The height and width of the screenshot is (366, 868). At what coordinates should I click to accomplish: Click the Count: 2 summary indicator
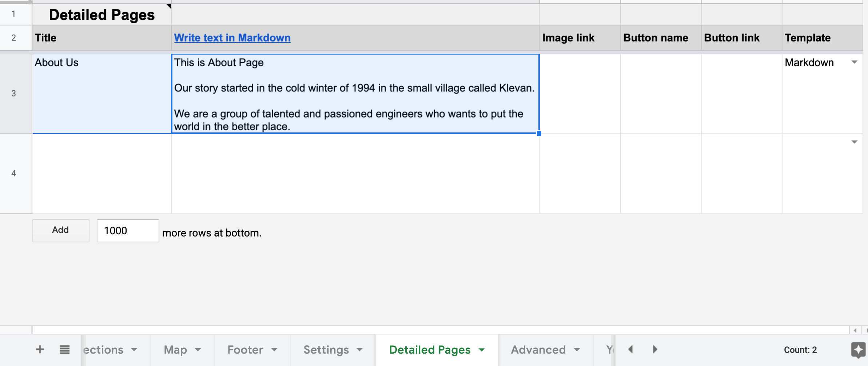click(800, 350)
